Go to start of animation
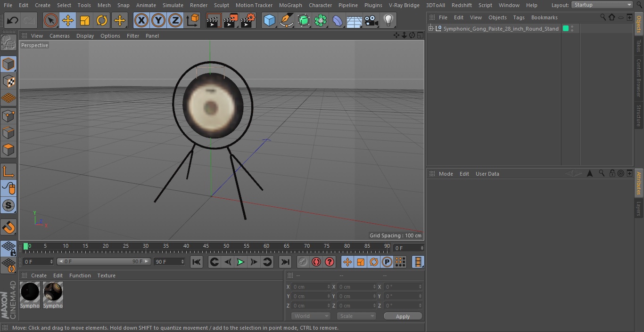Screen dimensions: 644x332 click(197, 262)
